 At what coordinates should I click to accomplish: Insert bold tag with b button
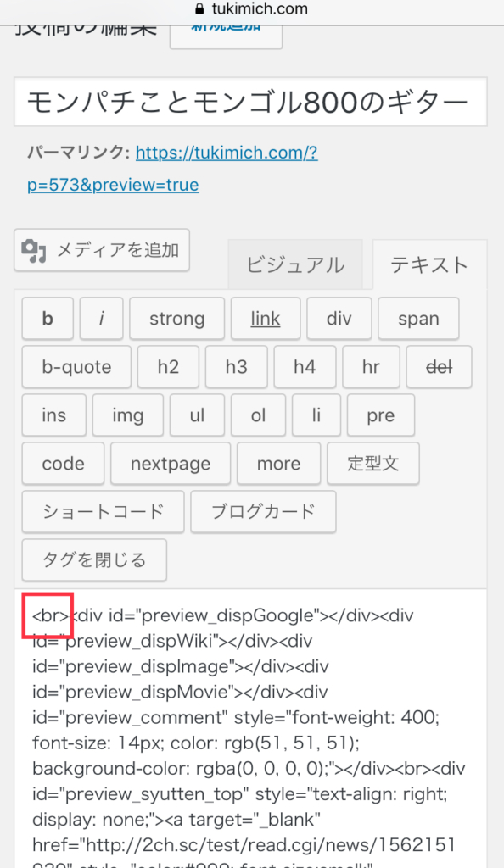[x=48, y=319]
